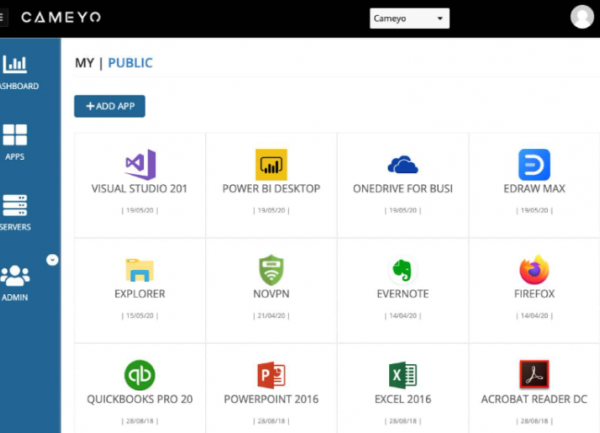Click the 15/05/20 date under Explorer
The height and width of the screenshot is (433, 600).
coord(140,316)
